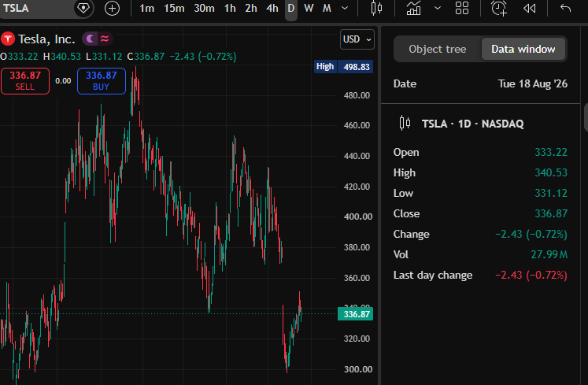Click the Last day change value in red

point(531,275)
